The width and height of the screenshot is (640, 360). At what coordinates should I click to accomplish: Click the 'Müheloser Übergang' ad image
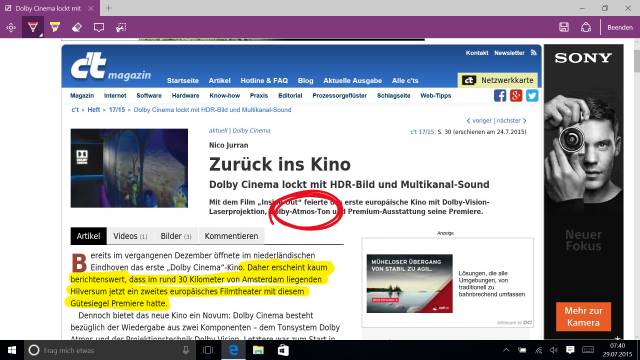[409, 284]
